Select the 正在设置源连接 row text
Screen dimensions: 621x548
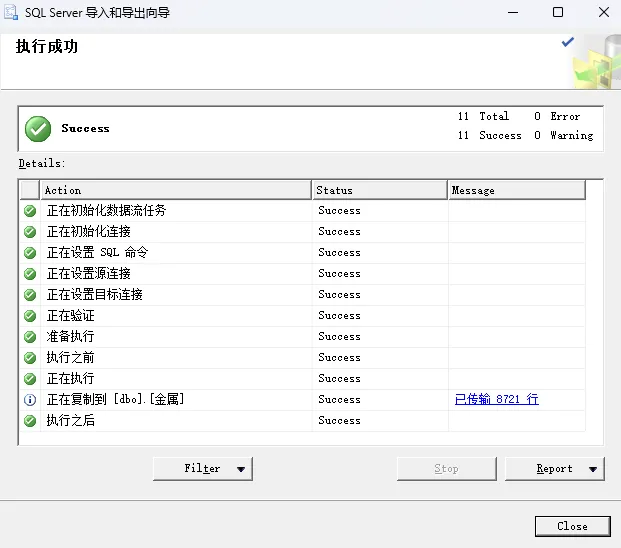pos(89,273)
